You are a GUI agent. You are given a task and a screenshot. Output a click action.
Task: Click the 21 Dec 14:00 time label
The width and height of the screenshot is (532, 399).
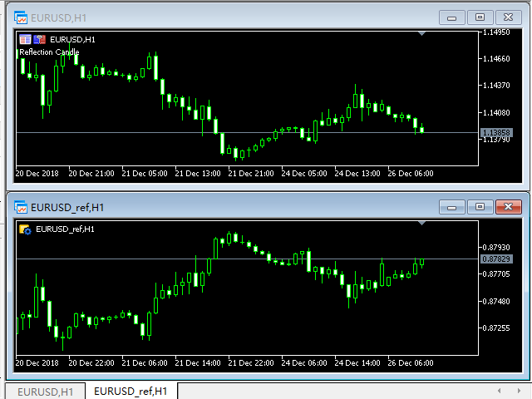(198, 363)
